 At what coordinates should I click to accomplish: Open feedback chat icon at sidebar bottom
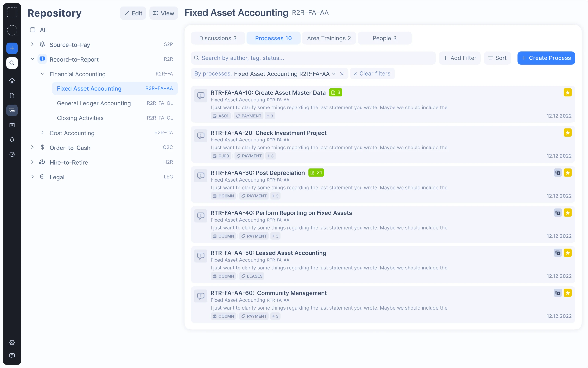12,356
